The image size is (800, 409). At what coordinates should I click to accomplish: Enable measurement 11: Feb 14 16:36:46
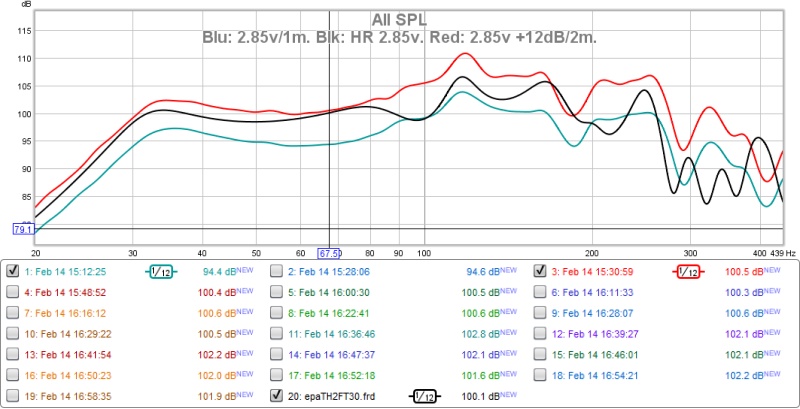coord(276,334)
